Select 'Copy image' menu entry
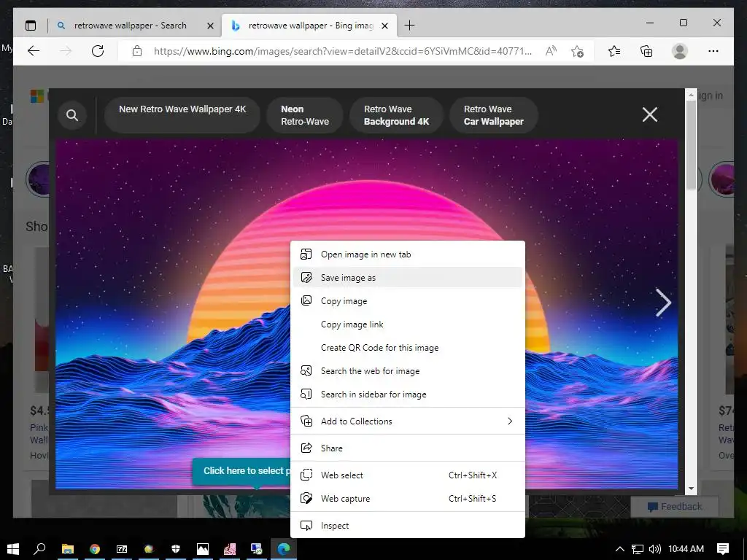The width and height of the screenshot is (747, 560). (x=407, y=301)
